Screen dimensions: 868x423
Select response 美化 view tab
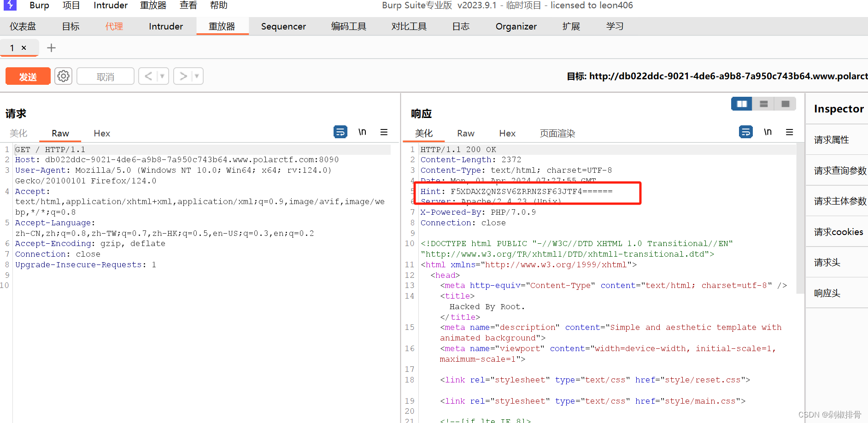pos(424,133)
